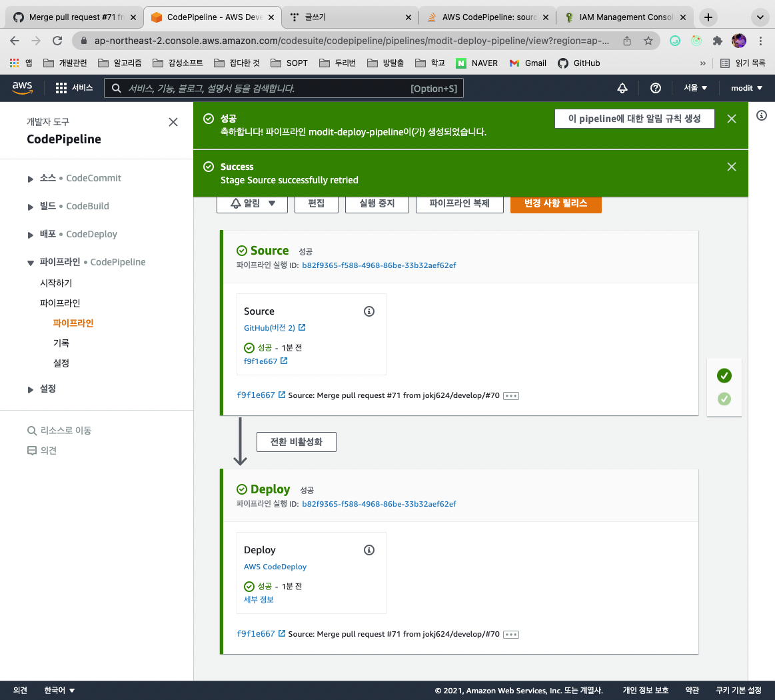Select 시작하기 in the sidebar
The image size is (775, 700).
56,283
